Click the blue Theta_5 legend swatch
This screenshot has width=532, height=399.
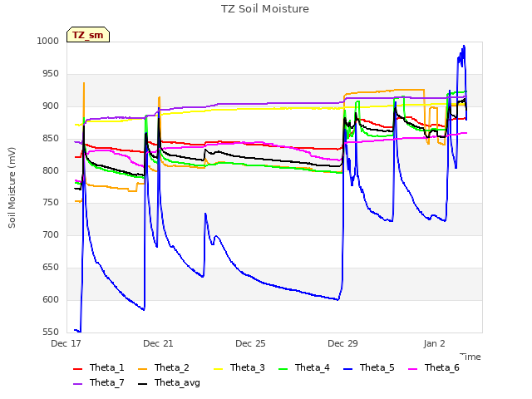click(x=347, y=369)
